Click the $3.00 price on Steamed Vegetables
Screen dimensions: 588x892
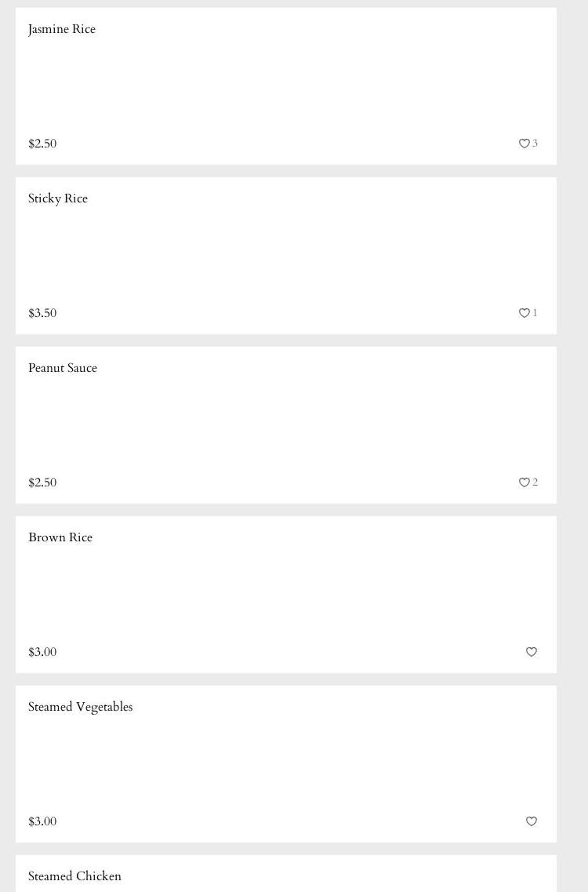click(42, 821)
